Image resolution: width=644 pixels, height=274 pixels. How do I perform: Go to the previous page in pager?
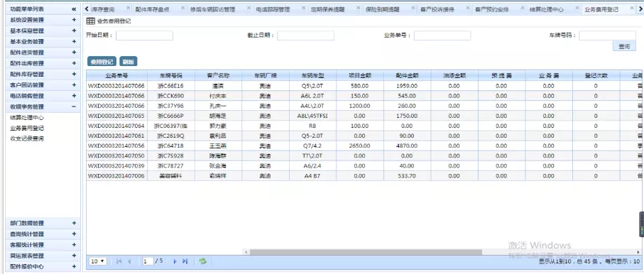[129, 261]
